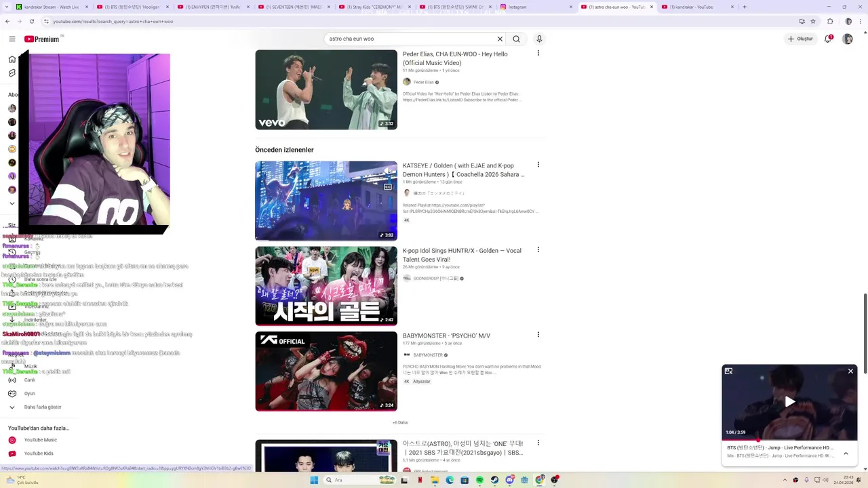Open options for the KATSEYE Golden video
Image resolution: width=868 pixels, height=488 pixels.
coord(538,165)
